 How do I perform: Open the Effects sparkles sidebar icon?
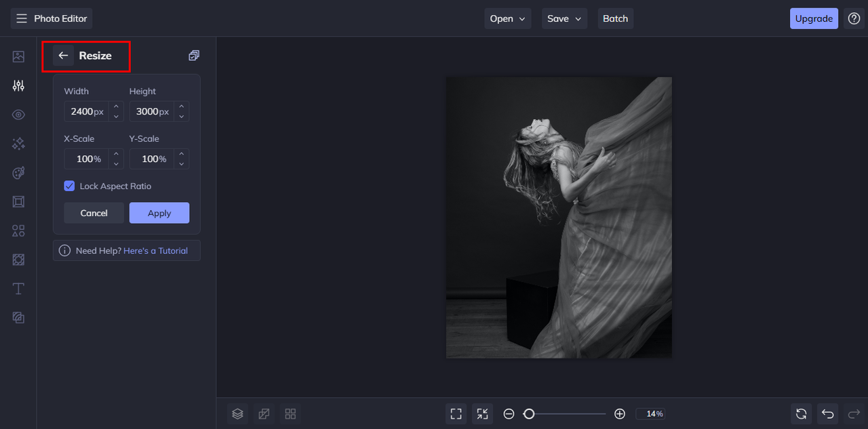(x=18, y=144)
